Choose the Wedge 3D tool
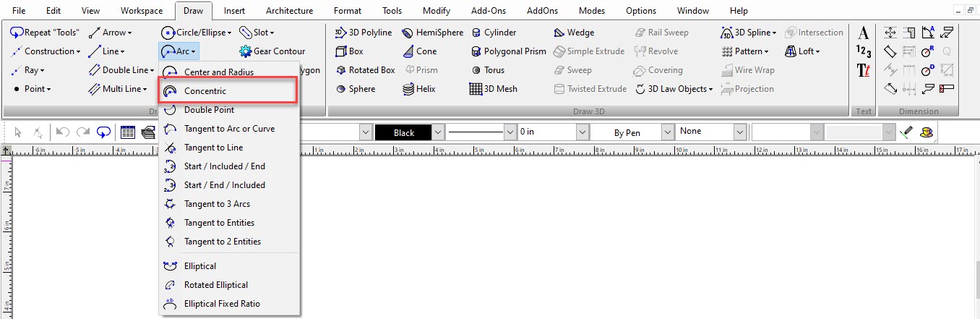This screenshot has width=980, height=319. [574, 33]
